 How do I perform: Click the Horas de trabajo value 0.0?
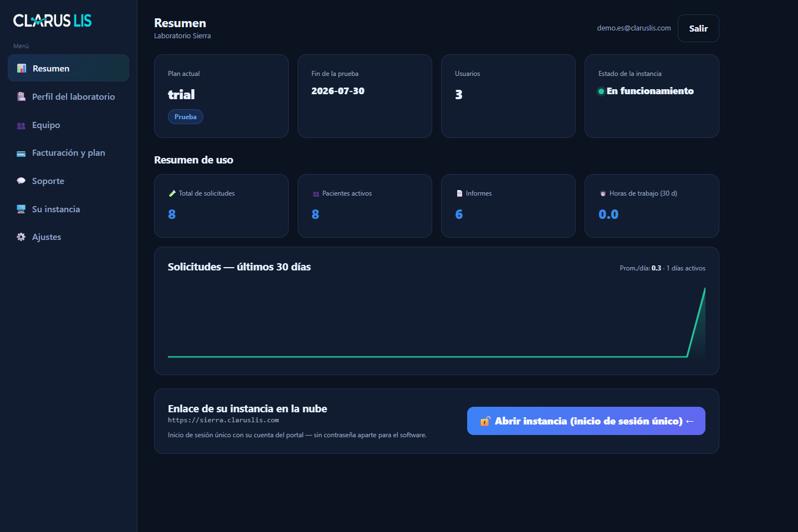[608, 214]
